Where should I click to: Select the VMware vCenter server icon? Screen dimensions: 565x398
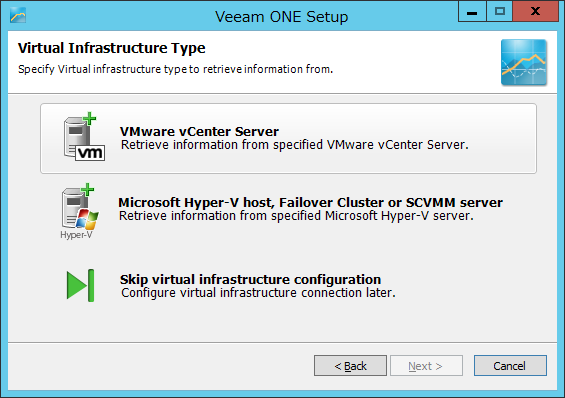click(x=84, y=137)
